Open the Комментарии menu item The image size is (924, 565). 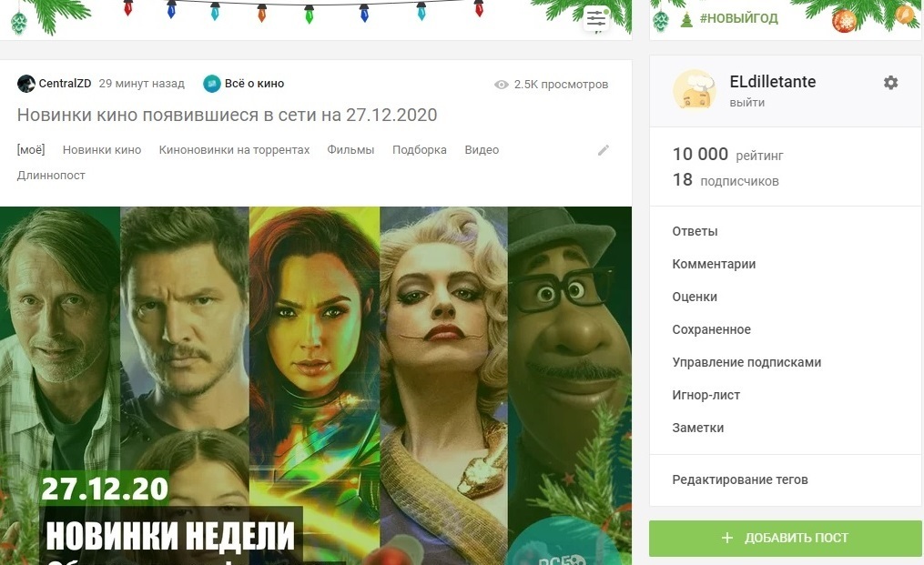click(714, 264)
